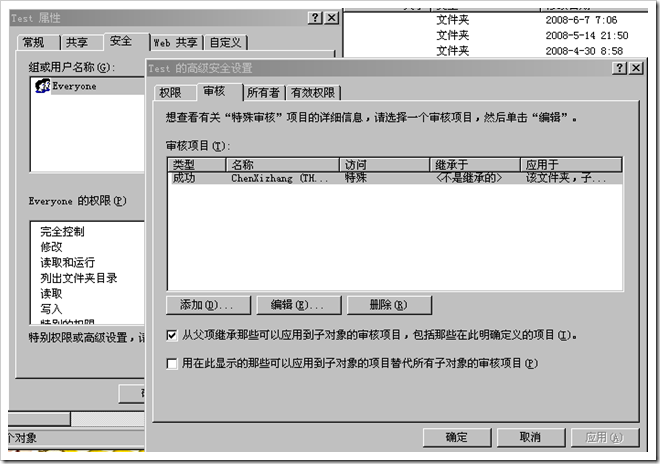Confirm with the 确定 button
Screen dimensions: 660x464
point(457,437)
